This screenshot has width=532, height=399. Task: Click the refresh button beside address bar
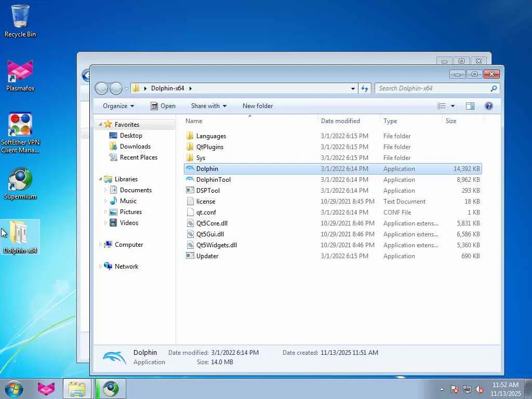point(365,88)
